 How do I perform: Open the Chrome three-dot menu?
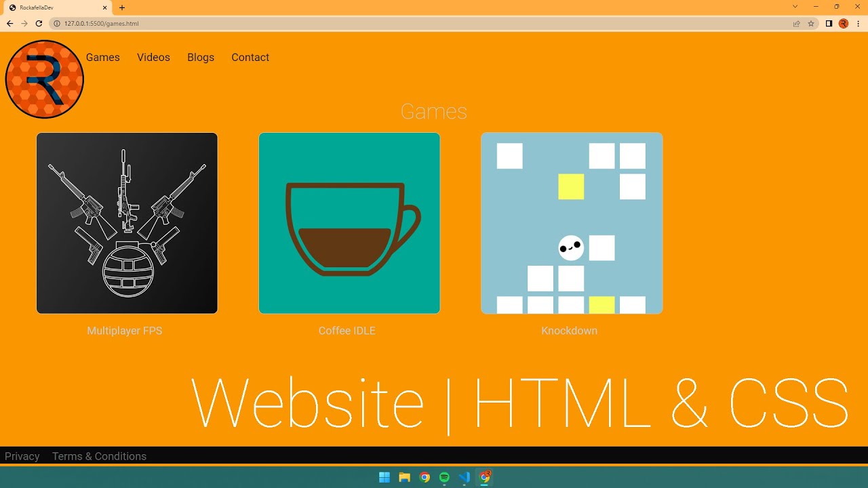[x=858, y=23]
